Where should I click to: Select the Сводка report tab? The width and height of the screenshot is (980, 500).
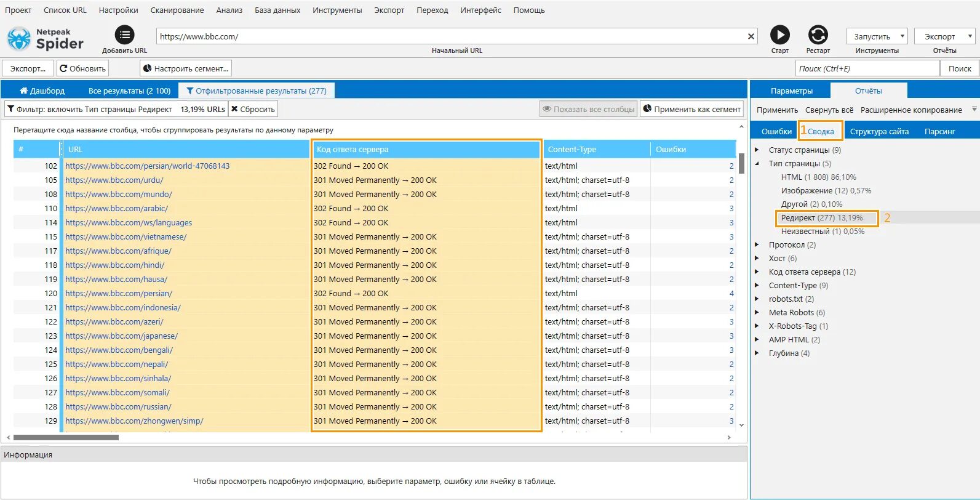coord(821,131)
